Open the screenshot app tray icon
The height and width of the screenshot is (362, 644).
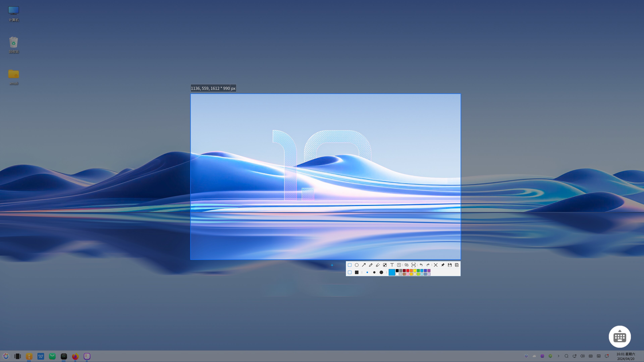click(x=542, y=356)
